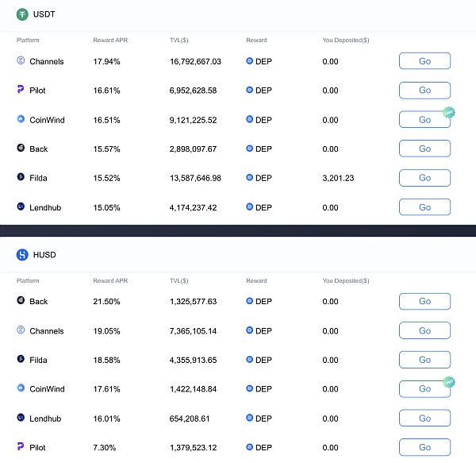The height and width of the screenshot is (463, 476).
Task: Click the DEP reward icon in USDT Back row
Action: coord(250,149)
